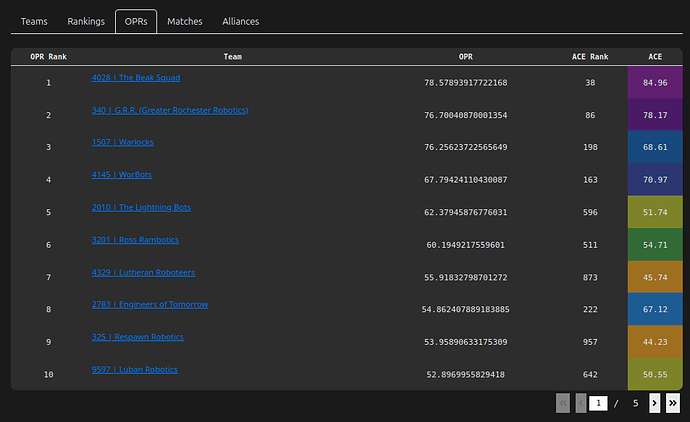Open the 1507 Warlocks team link

122,142
